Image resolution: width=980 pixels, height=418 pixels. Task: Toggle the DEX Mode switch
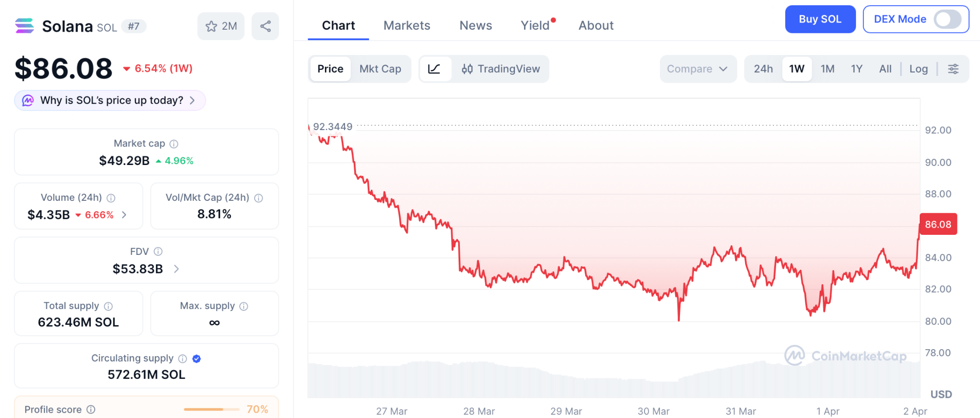coord(947,20)
